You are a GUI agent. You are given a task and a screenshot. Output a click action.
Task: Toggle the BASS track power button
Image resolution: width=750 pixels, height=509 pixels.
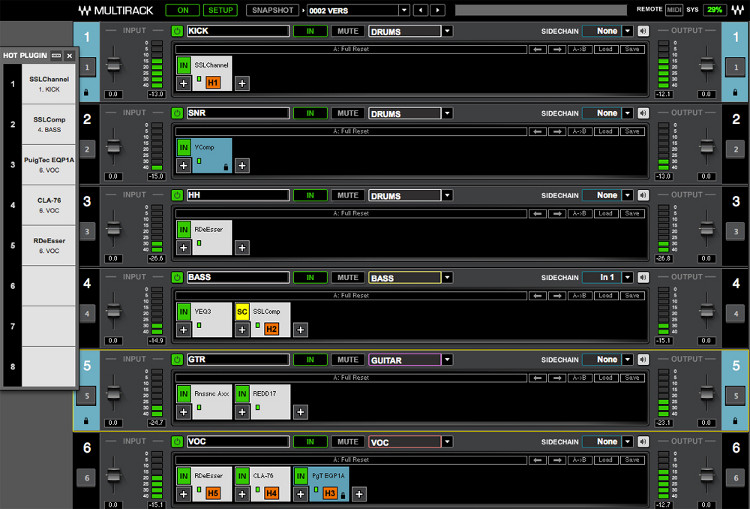177,277
